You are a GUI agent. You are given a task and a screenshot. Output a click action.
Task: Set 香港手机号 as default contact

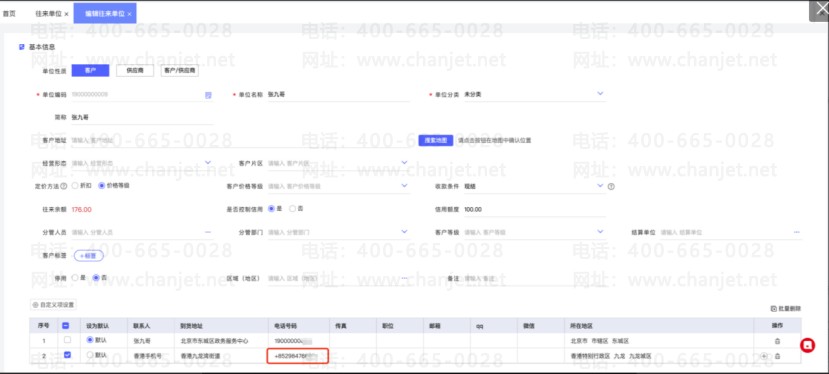coord(89,355)
